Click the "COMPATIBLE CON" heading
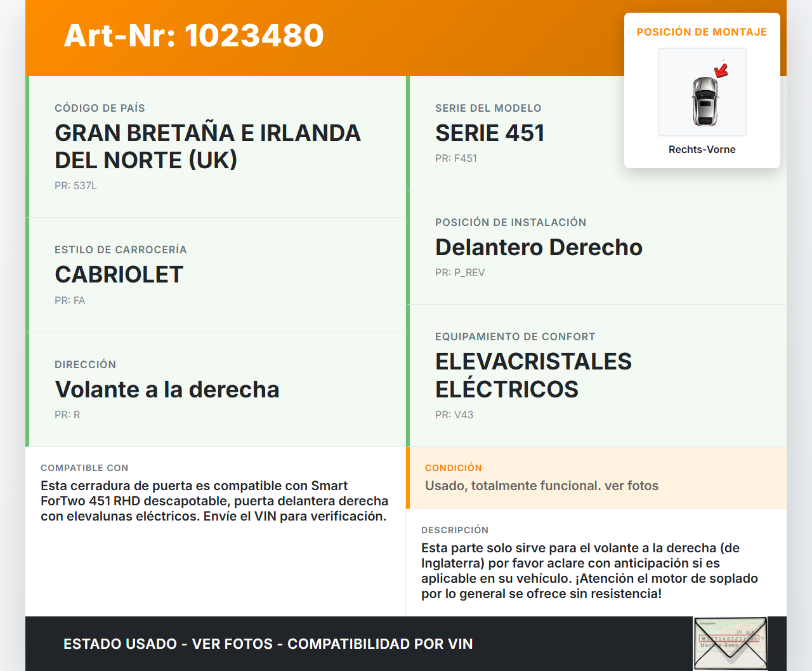812x671 pixels. [84, 468]
